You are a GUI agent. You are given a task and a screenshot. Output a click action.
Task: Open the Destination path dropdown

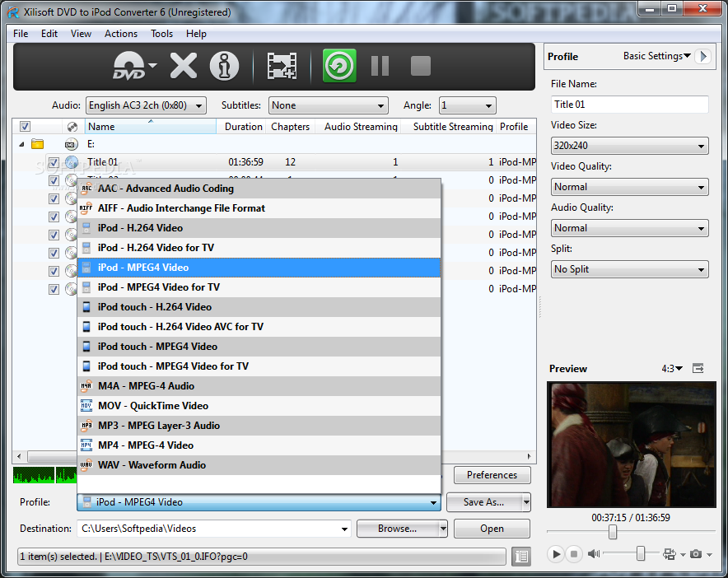[x=344, y=529]
